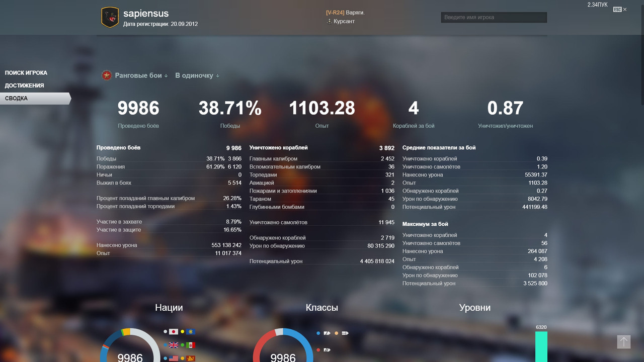The height and width of the screenshot is (362, 644).
Task: Select the Italy flag in nations legend
Action: coord(191,345)
